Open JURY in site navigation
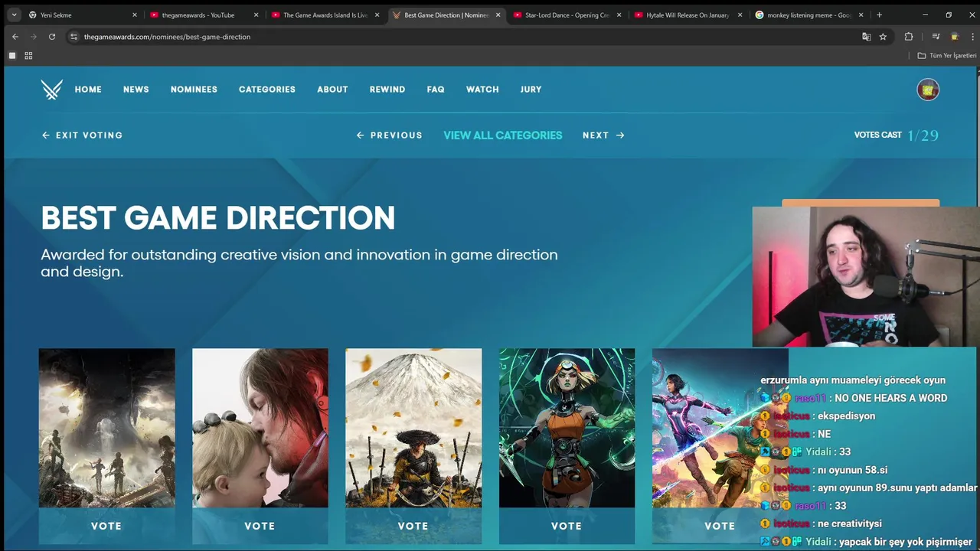Viewport: 980px width, 551px height. [531, 90]
